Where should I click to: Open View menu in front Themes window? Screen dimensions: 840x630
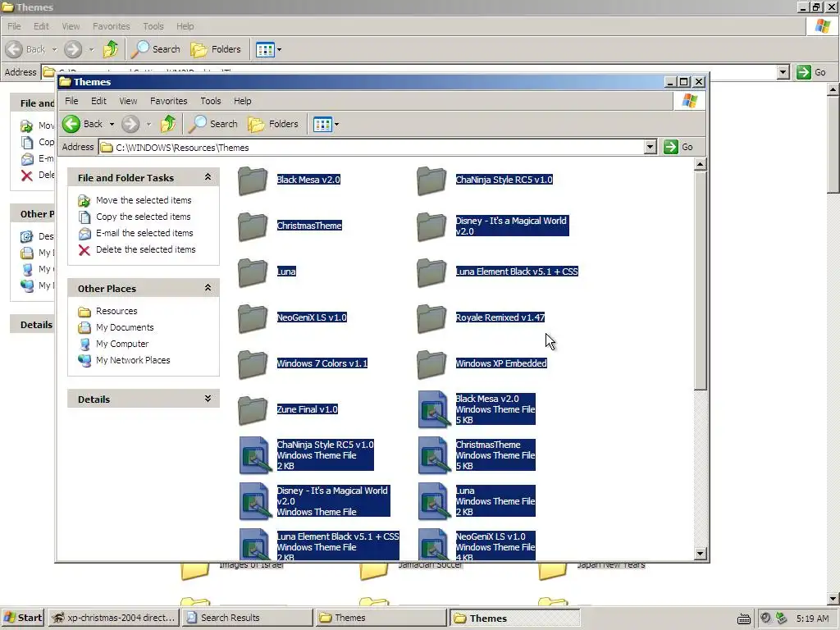128,101
